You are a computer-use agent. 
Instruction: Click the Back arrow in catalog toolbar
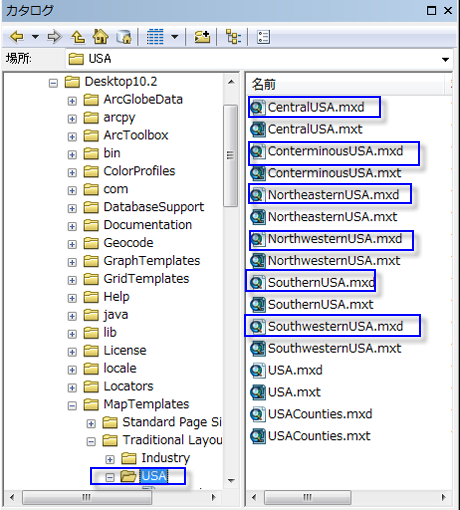[x=16, y=37]
